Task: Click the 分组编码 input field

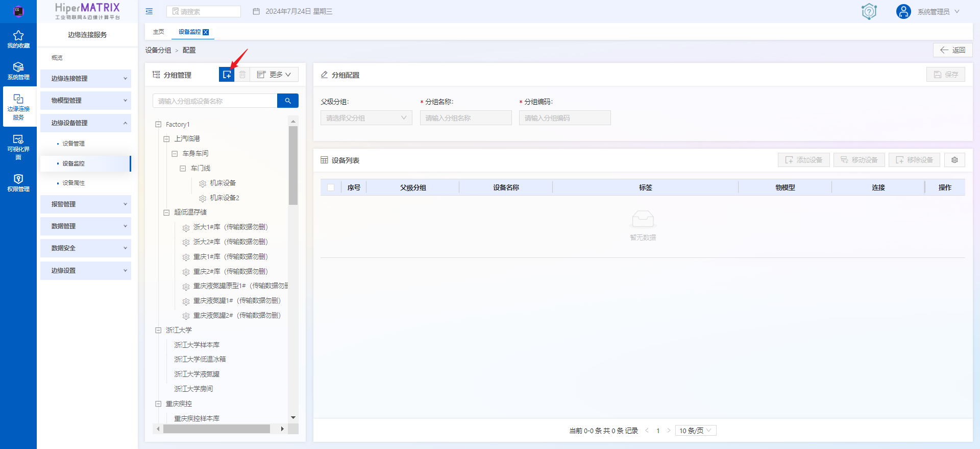Action: point(565,118)
